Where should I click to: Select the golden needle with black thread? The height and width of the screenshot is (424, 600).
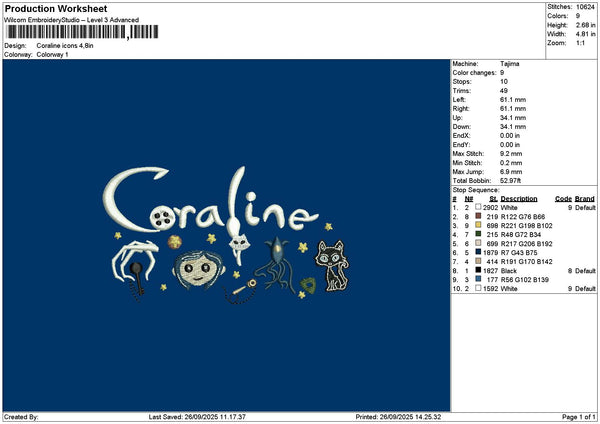241,292
